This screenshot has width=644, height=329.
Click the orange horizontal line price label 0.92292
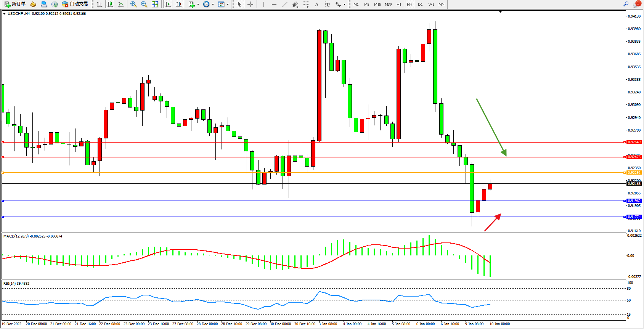(634, 173)
